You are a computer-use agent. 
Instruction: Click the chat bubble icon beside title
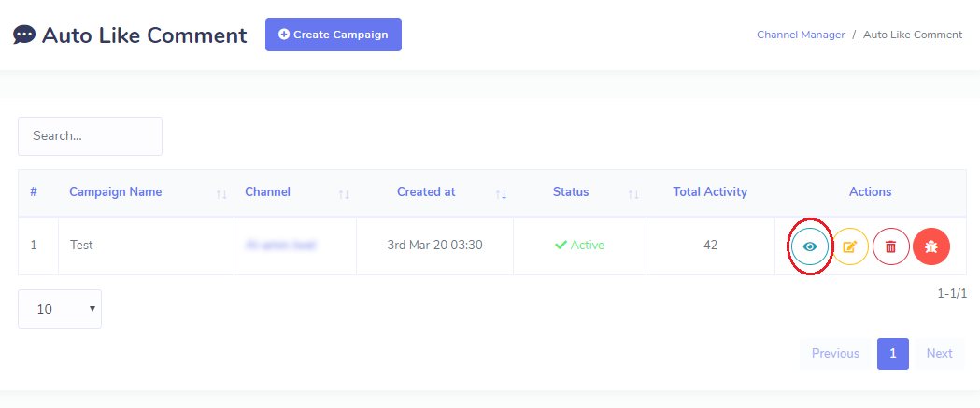click(x=23, y=35)
